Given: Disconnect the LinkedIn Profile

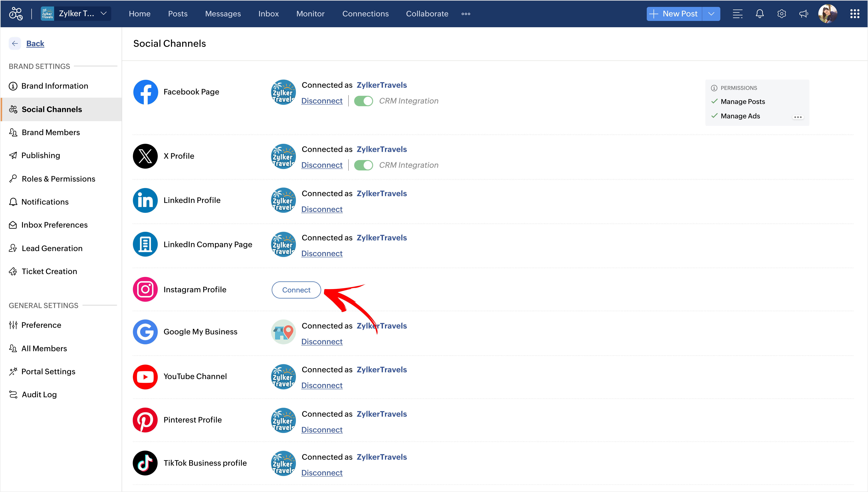Looking at the screenshot, I should point(322,210).
